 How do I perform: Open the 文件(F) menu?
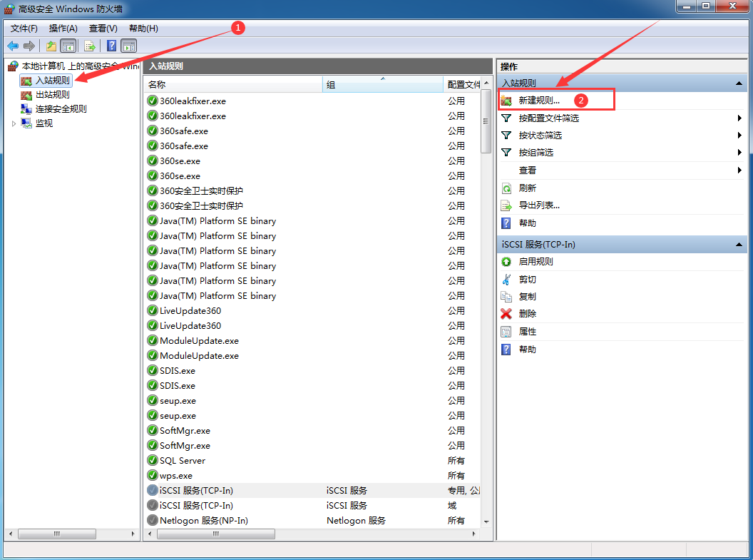click(24, 29)
